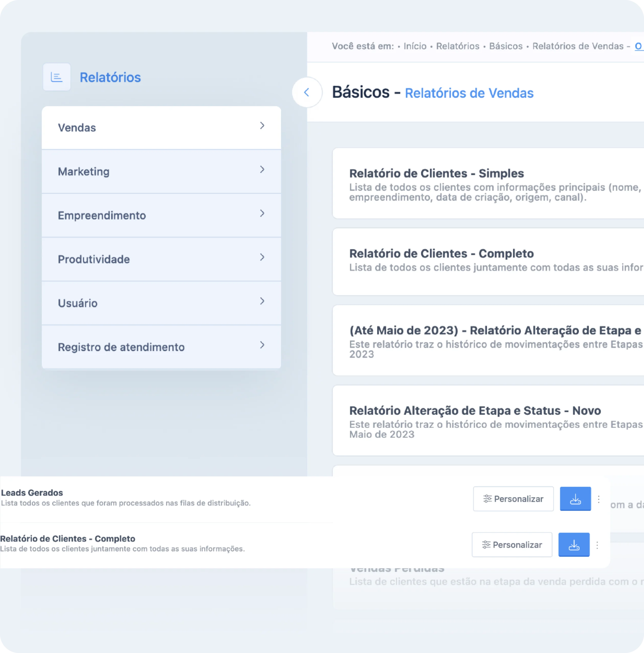This screenshot has width=644, height=653.
Task: Go to Início in the breadcrumb
Action: coord(415,46)
